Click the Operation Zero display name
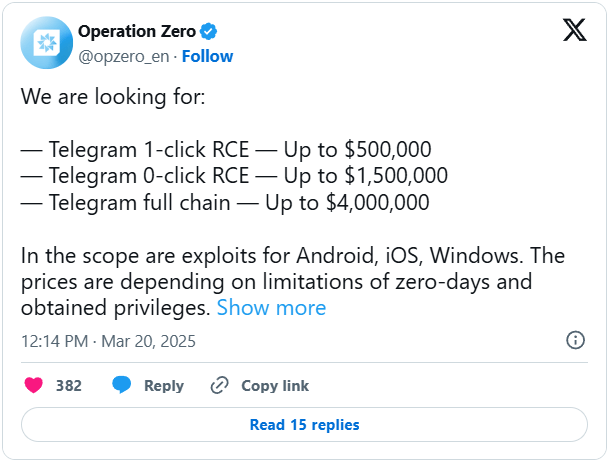Viewport: 611px width, 462px height. 137,31
